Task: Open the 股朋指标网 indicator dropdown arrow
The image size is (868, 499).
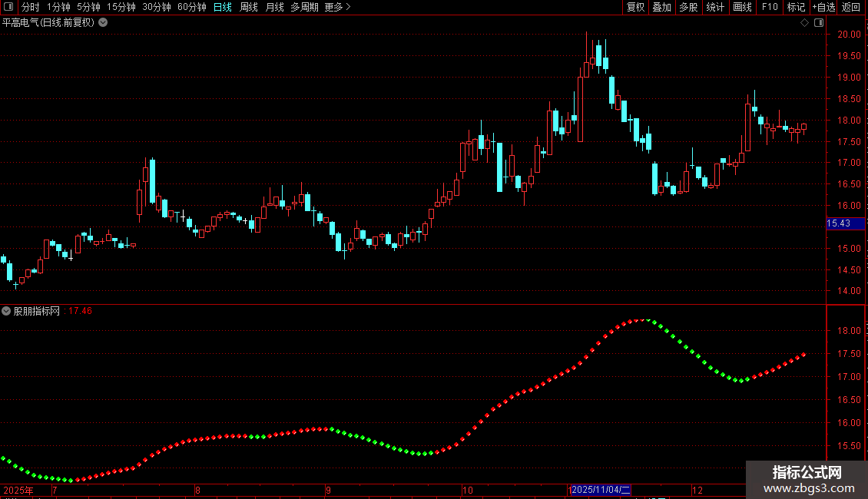Action: (x=6, y=311)
